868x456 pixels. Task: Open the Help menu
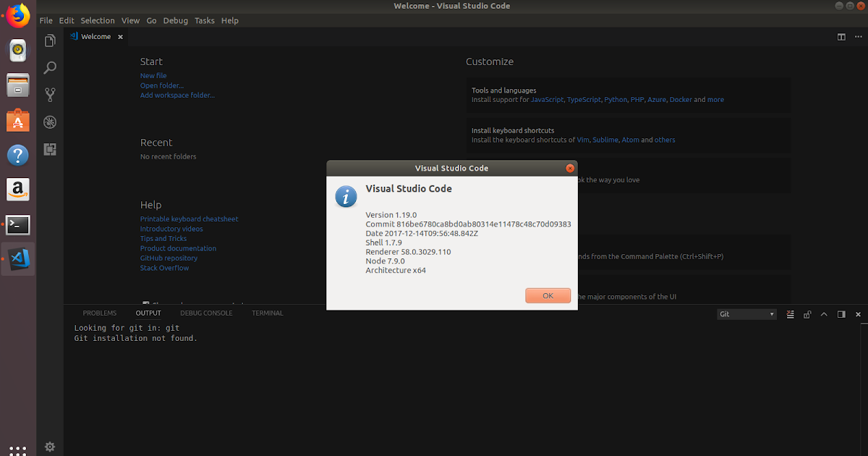pyautogui.click(x=230, y=20)
